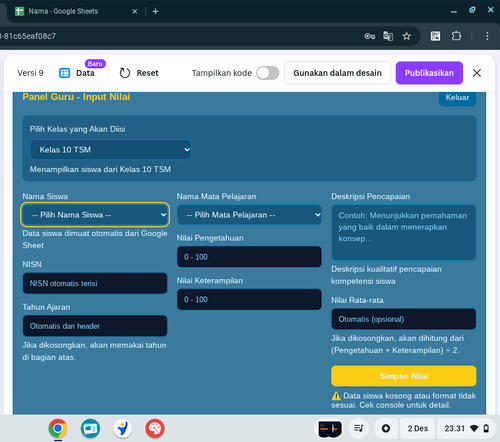Click the battery status icon in tray
Screen dimensions: 500x442
pyautogui.click(x=486, y=428)
